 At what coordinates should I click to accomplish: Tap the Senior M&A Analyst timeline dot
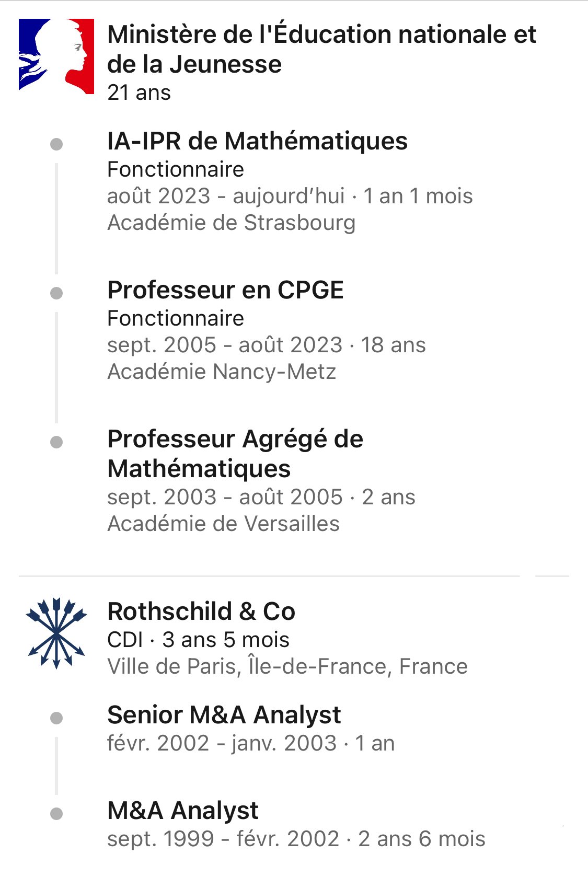pos(56,718)
